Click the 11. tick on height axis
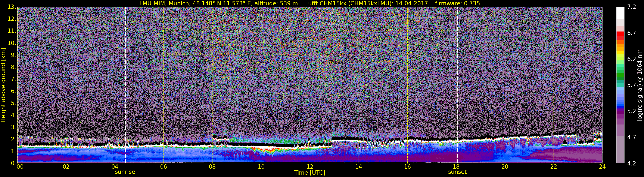The image size is (644, 177). click(x=12, y=31)
